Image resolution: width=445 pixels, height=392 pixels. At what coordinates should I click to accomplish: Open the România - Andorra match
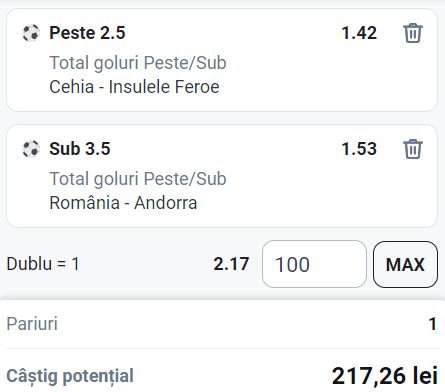click(123, 203)
